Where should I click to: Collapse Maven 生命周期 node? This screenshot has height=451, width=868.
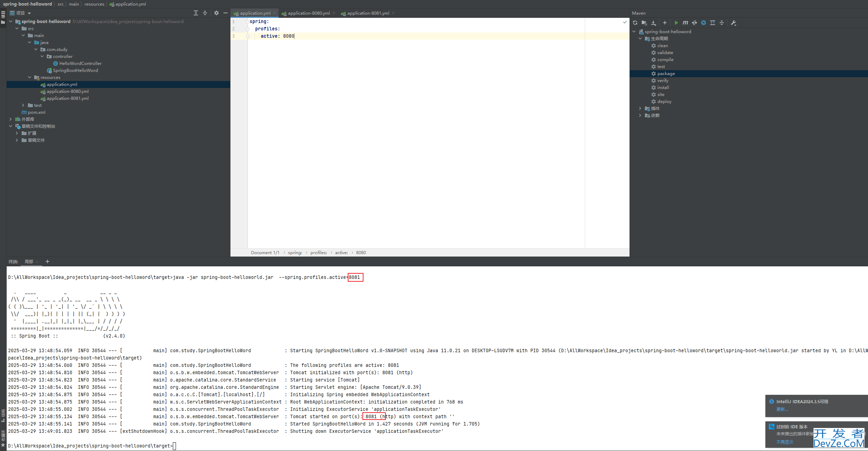tap(640, 38)
